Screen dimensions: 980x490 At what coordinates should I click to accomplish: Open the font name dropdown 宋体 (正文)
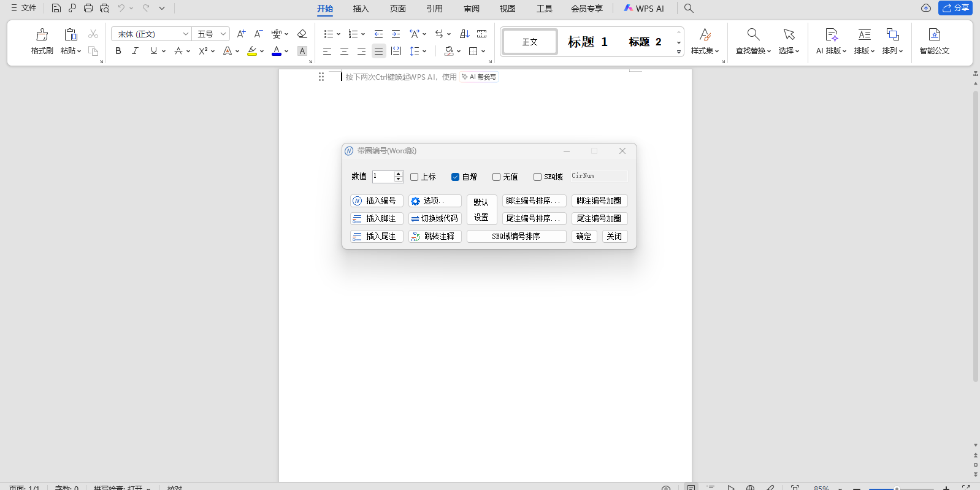(x=185, y=34)
